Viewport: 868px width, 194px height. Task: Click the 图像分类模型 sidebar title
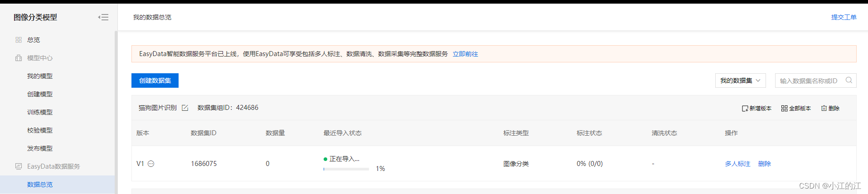click(35, 17)
